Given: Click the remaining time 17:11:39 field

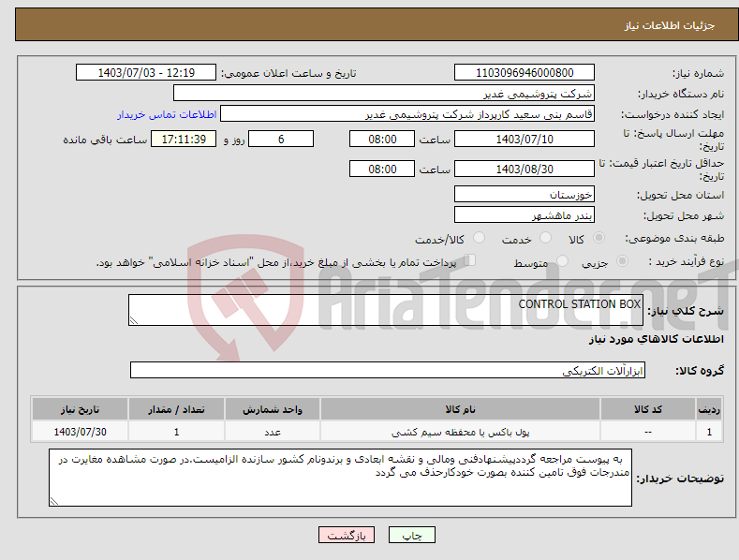Looking at the screenshot, I should [184, 139].
